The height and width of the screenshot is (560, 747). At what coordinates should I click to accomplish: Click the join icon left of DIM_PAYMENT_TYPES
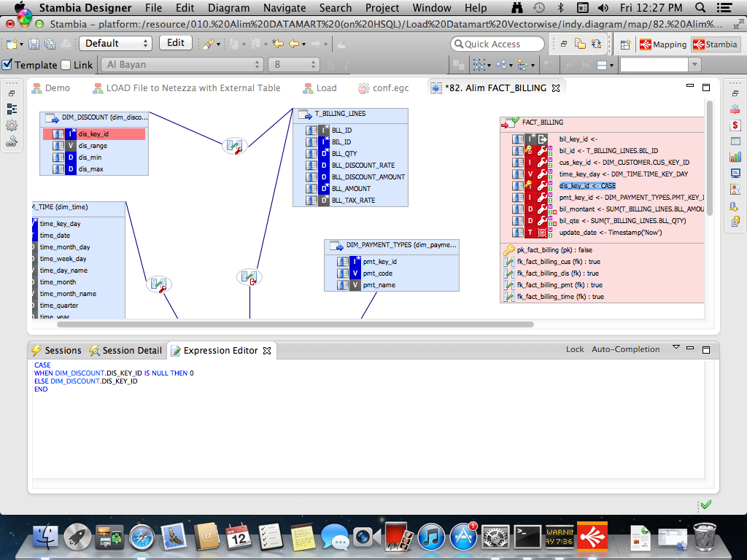pyautogui.click(x=249, y=276)
